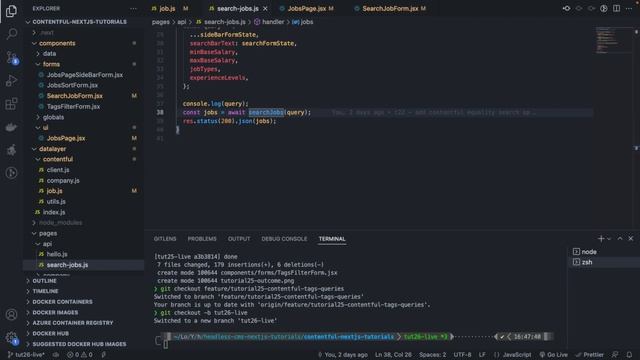Close the terminal panel with the X icon
Screen dimensions: 640x360
click(631, 238)
